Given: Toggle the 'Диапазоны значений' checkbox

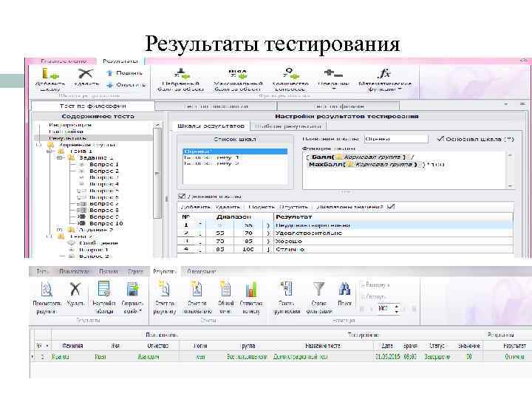Looking at the screenshot, I should pyautogui.click(x=391, y=207).
